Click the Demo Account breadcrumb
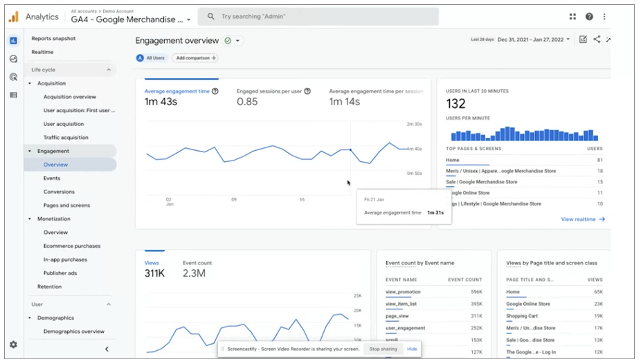This screenshot has height=364, width=641. [118, 11]
